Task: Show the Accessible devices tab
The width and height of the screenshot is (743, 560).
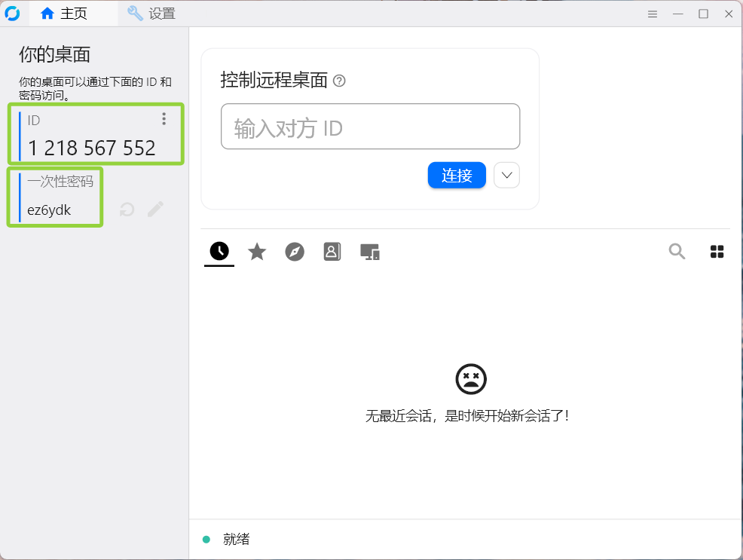Action: pyautogui.click(x=369, y=252)
